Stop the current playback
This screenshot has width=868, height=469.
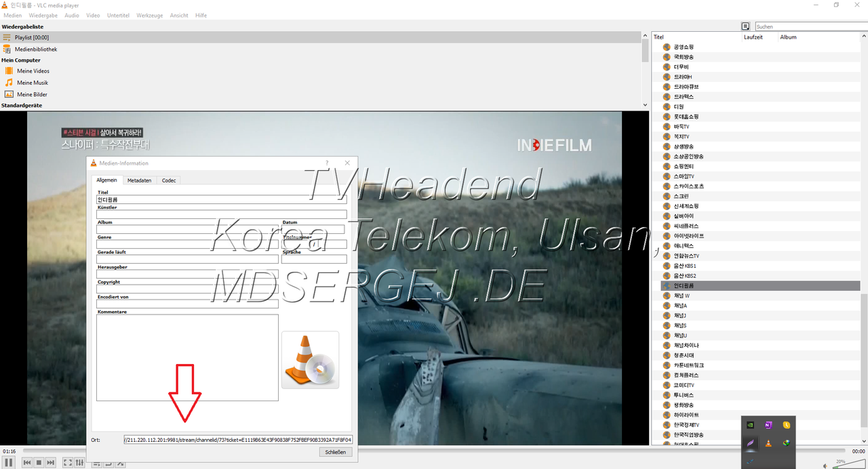point(39,462)
